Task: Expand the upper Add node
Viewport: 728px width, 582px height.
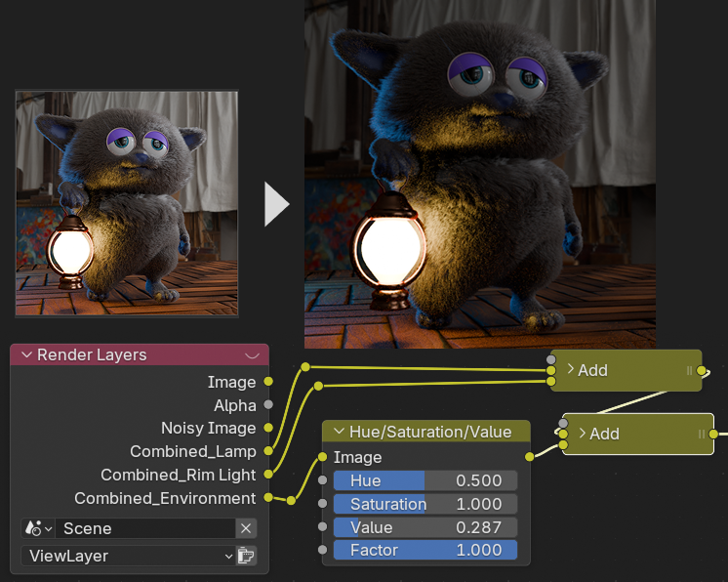Action: pyautogui.click(x=570, y=370)
